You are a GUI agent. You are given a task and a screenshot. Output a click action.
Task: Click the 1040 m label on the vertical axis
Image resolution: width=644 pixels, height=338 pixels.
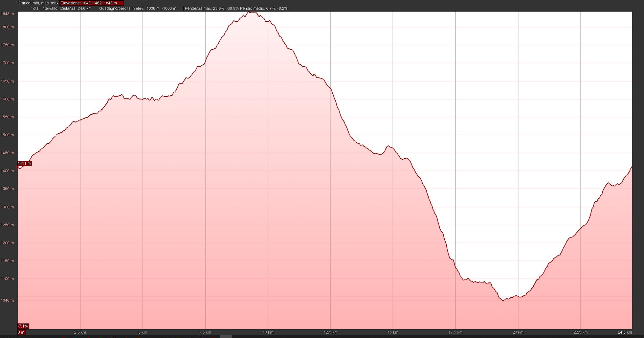(7, 300)
